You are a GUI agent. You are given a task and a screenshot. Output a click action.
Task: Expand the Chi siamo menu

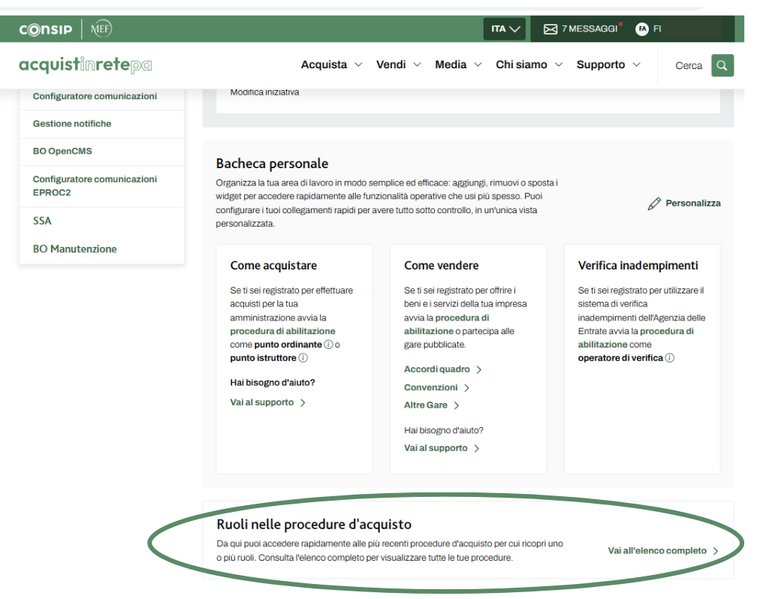(529, 65)
